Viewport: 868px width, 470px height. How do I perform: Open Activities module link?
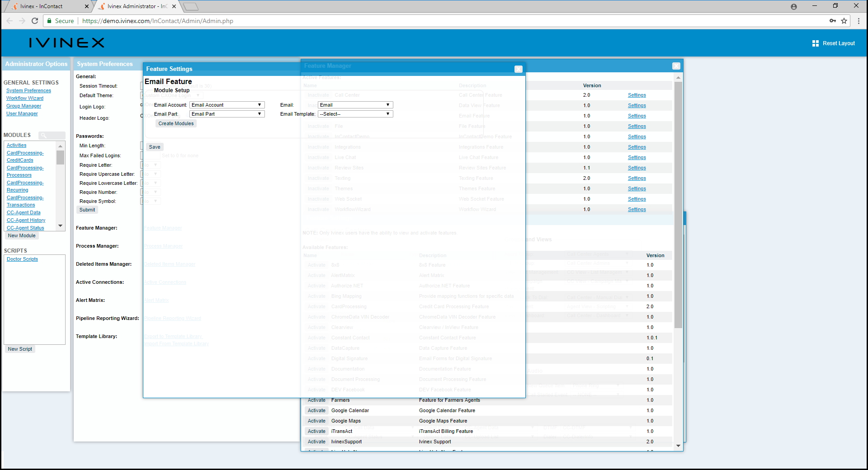[16, 145]
